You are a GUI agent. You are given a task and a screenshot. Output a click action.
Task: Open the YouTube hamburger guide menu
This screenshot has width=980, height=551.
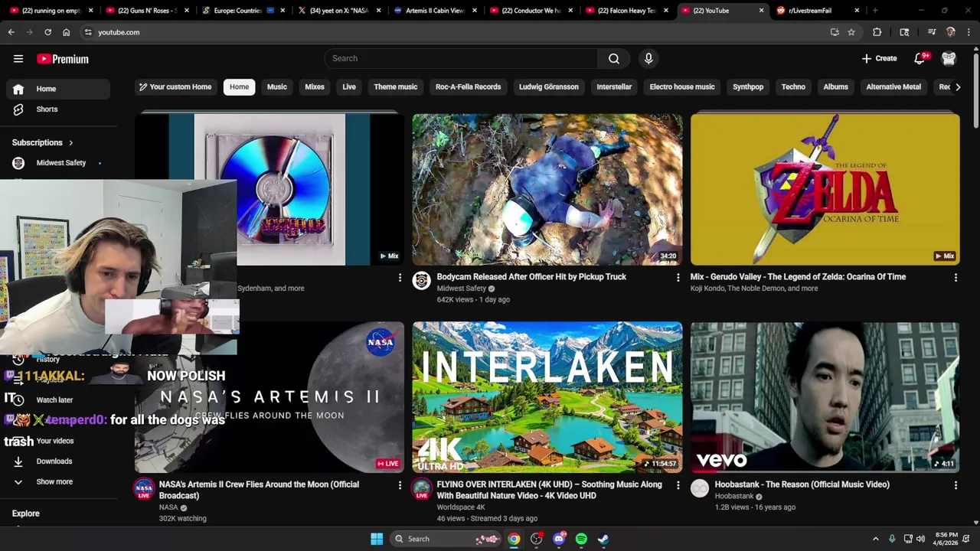[18, 59]
